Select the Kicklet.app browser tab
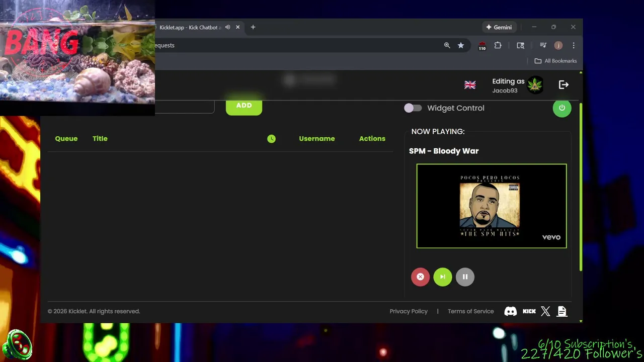Viewport: 644px width, 362px height. pos(190,27)
